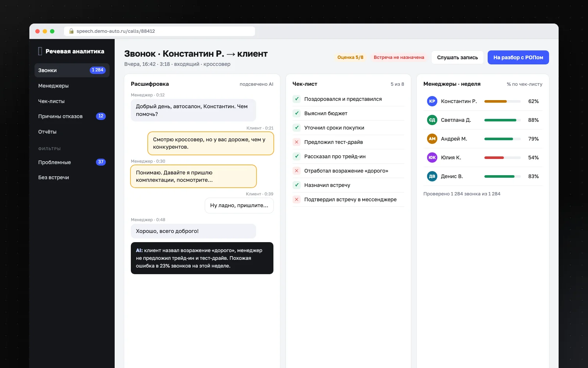Click the green macOS zoom window button
The height and width of the screenshot is (368, 588).
click(52, 31)
